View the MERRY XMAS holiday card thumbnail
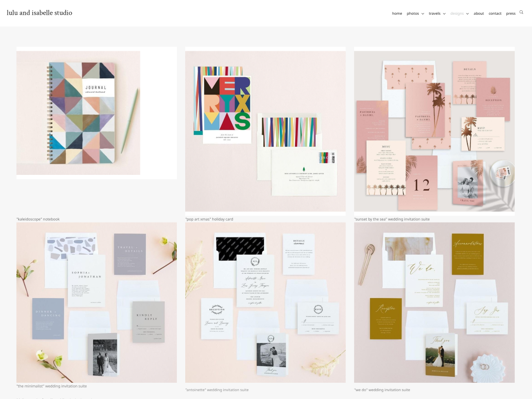The width and height of the screenshot is (532, 399). pyautogui.click(x=265, y=131)
